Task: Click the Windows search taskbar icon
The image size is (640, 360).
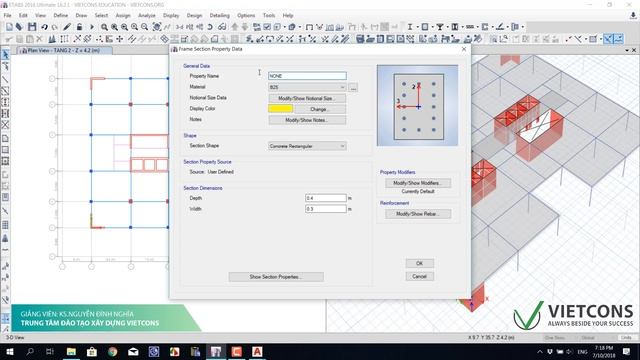Action: pyautogui.click(x=30, y=351)
